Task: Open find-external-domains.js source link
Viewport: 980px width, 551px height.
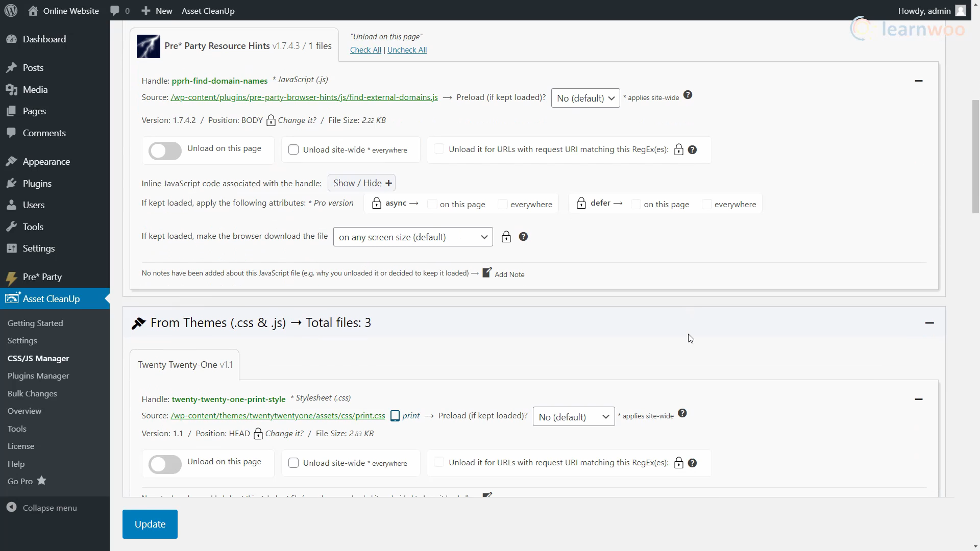Action: click(304, 97)
